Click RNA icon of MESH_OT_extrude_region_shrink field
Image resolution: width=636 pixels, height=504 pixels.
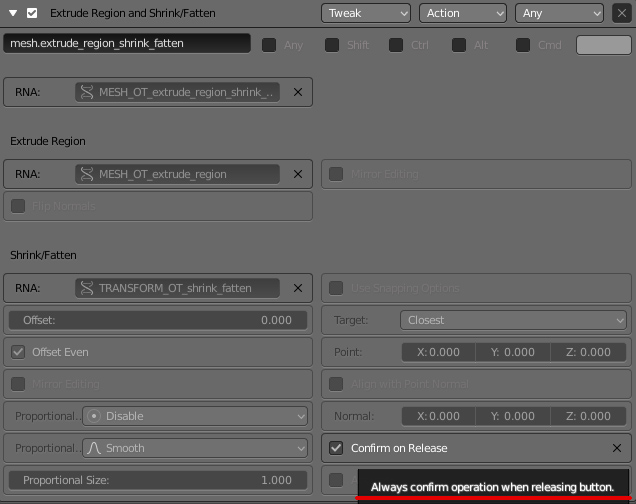point(87,92)
